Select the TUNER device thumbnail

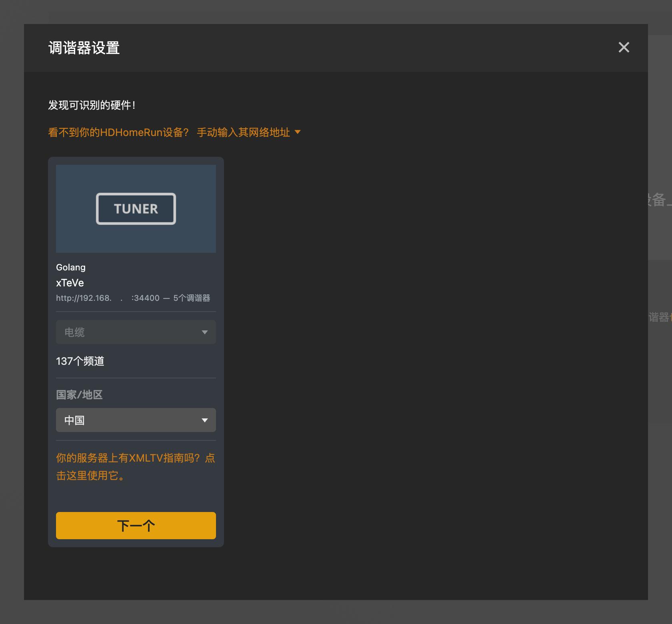click(136, 208)
